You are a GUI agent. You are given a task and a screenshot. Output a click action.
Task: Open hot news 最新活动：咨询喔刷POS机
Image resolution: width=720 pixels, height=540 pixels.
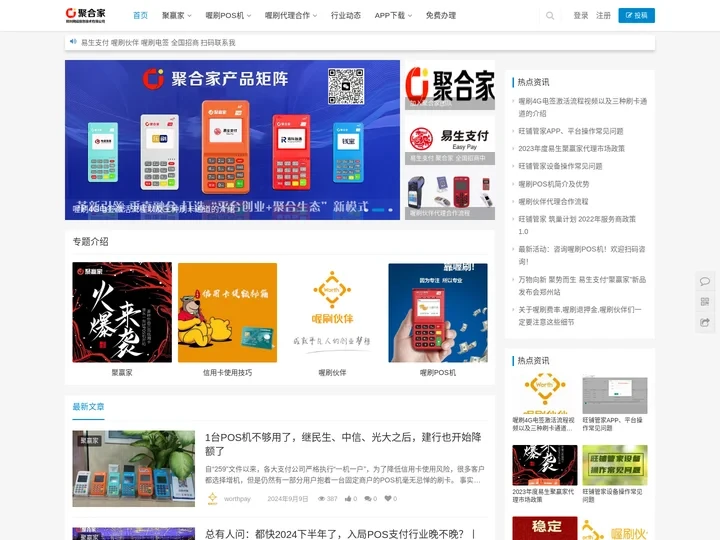coord(582,255)
